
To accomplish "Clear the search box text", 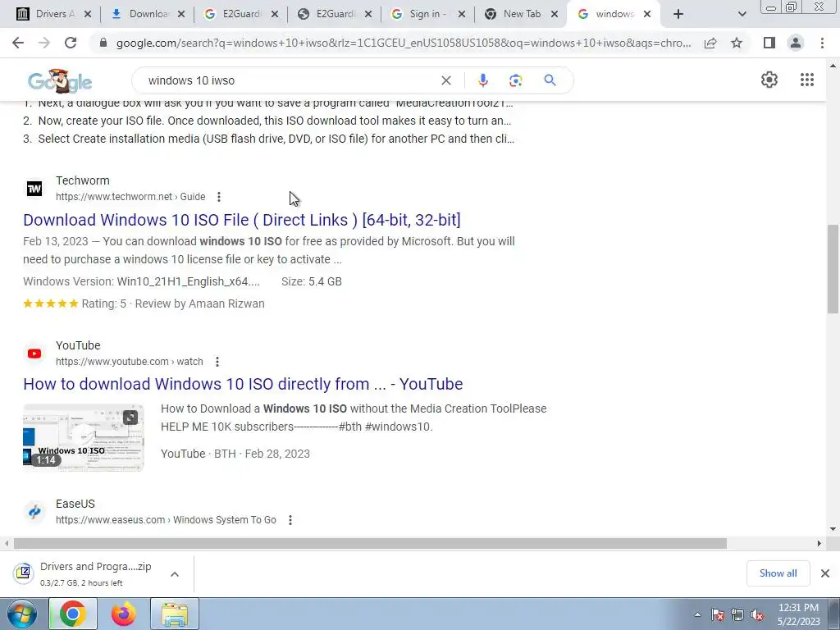I will coord(445,80).
